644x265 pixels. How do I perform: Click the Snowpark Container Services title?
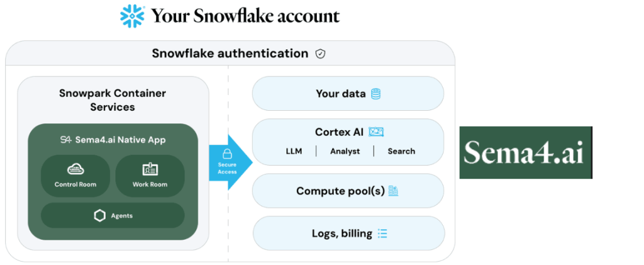(x=113, y=100)
